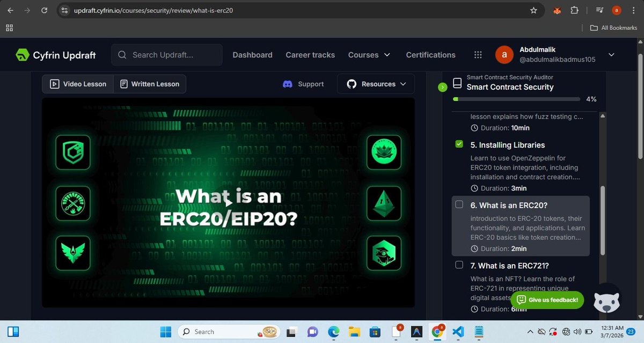Open the Certifications link
Viewport: 644px width, 343px height.
point(430,55)
